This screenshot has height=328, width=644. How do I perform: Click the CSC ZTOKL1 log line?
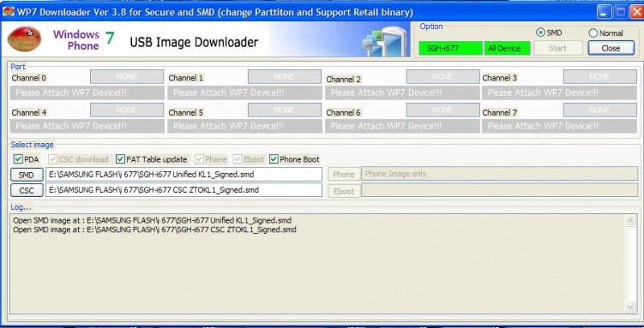[x=155, y=230]
